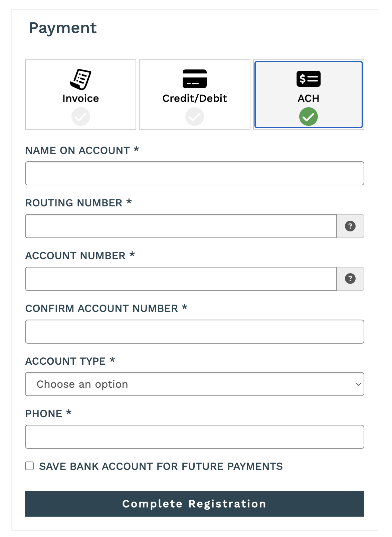
Task: Click the Account Type dropdown chevron arrow
Action: click(358, 384)
